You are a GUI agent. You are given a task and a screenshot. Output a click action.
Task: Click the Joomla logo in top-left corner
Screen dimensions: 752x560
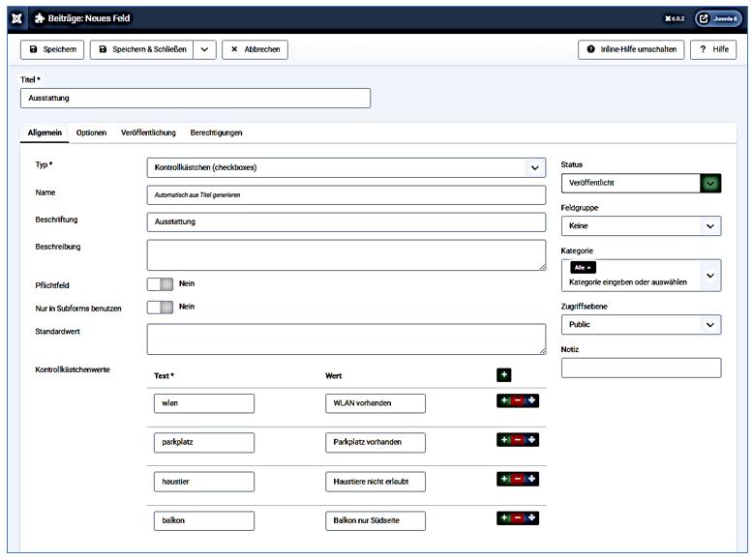coord(17,18)
